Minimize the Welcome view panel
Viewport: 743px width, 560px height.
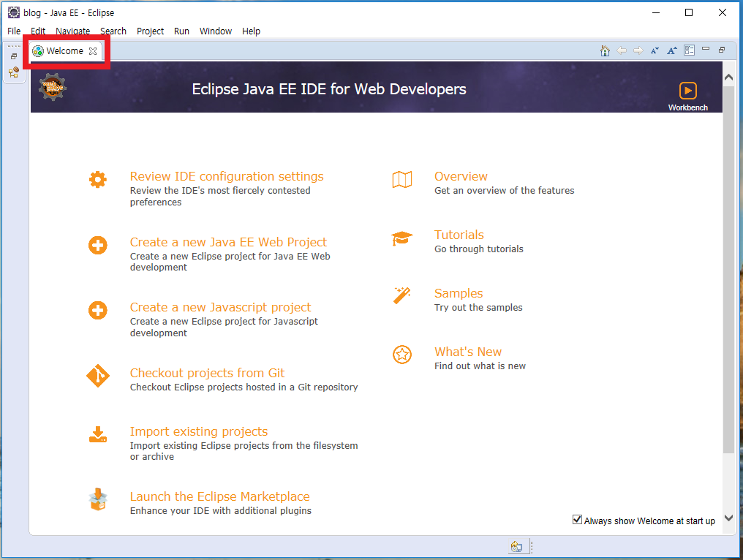pyautogui.click(x=706, y=49)
